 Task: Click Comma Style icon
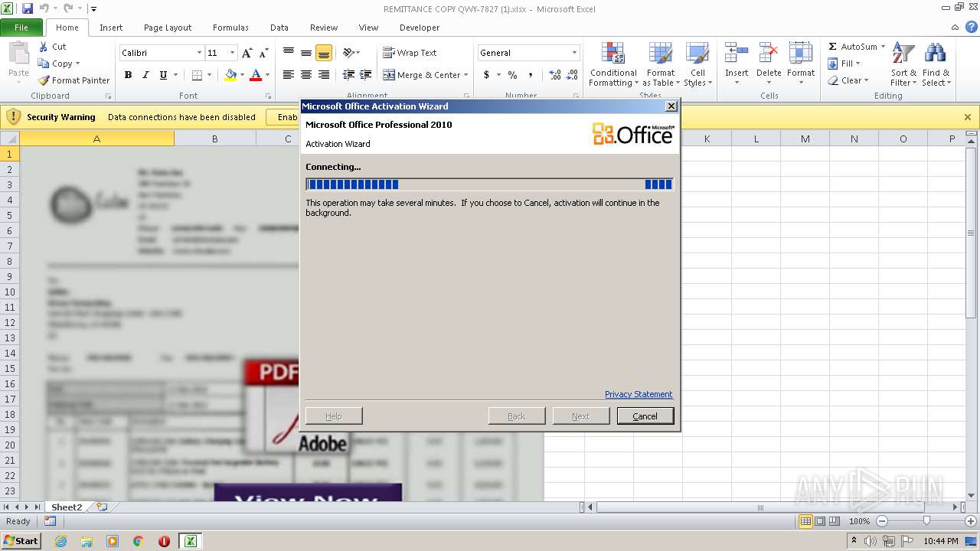click(530, 75)
